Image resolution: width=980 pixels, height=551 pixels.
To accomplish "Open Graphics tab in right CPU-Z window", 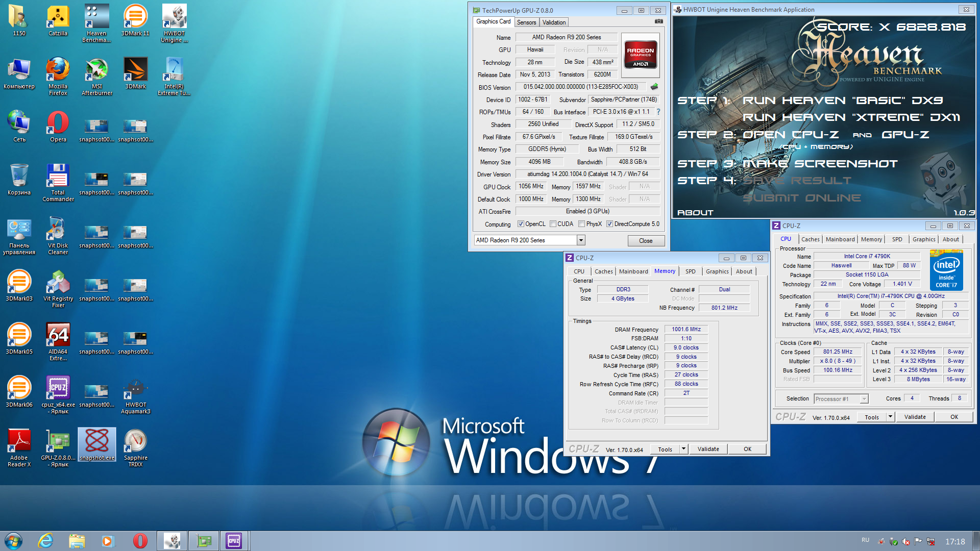I will (924, 239).
